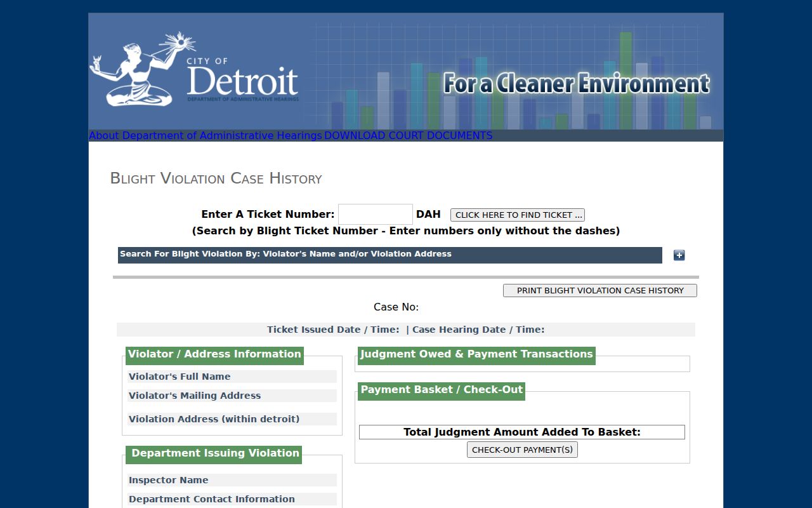This screenshot has width=812, height=508.
Task: Expand the name and address search plus icon
Action: [x=679, y=255]
